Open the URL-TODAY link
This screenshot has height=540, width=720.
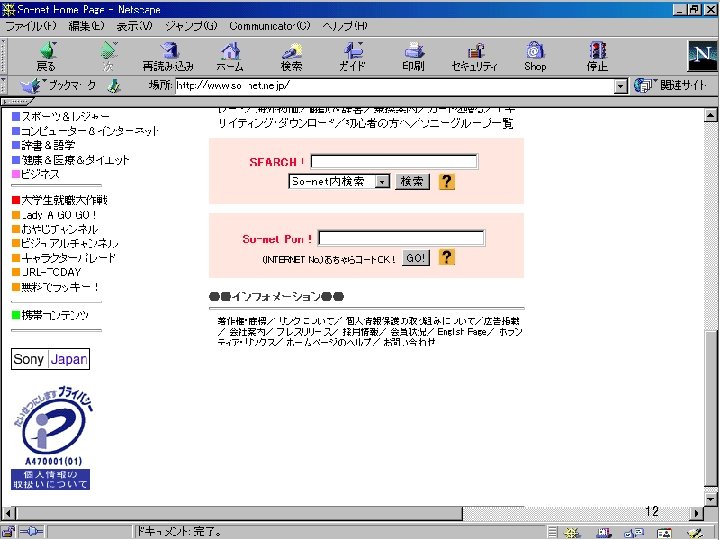coord(51,272)
